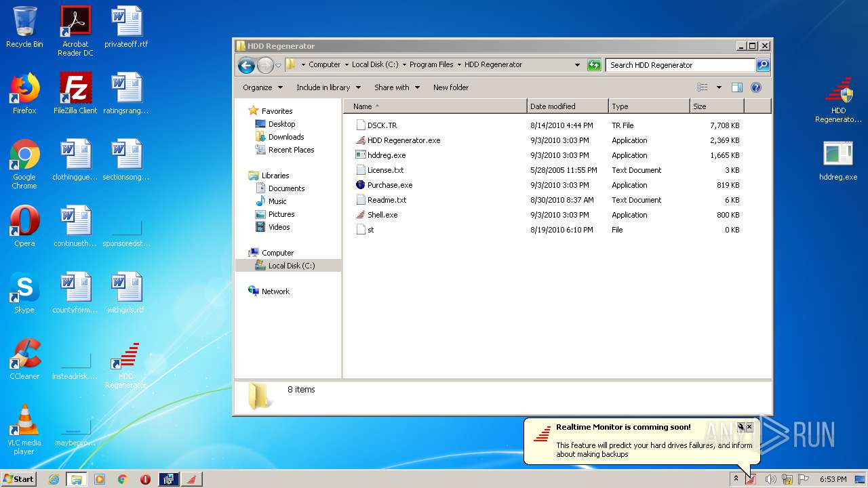Select HDD Regenerator.exe file
Screen dimensions: 868x488
(398, 140)
